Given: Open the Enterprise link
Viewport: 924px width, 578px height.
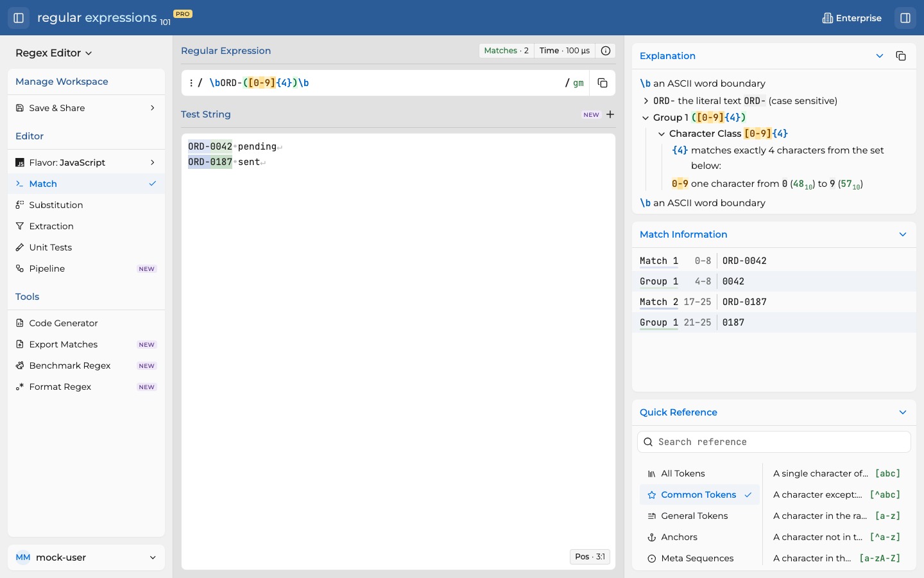Looking at the screenshot, I should click(x=852, y=18).
